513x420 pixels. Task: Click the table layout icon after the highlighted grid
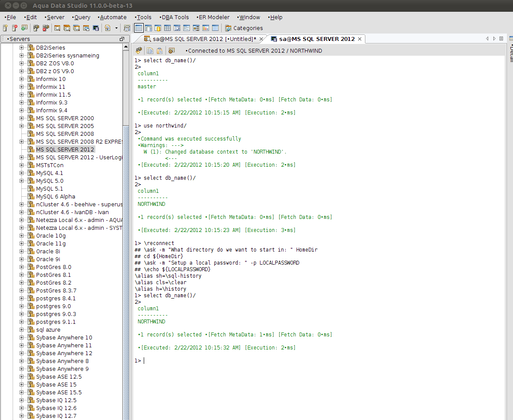(x=148, y=28)
